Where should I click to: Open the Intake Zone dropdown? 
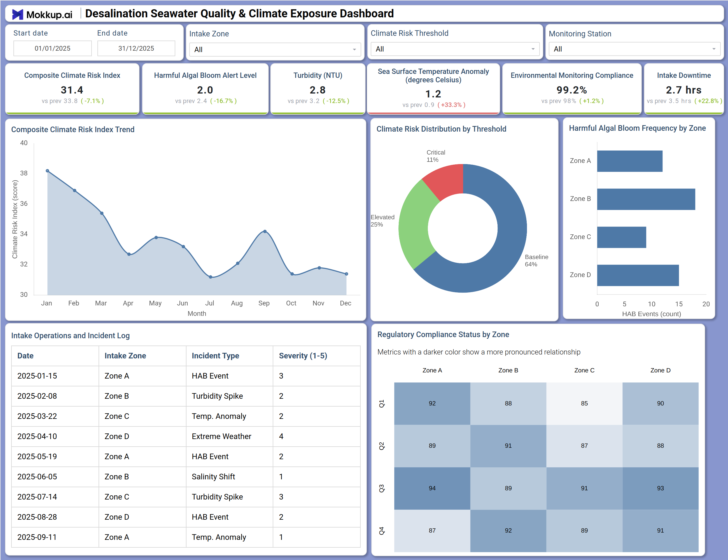point(275,49)
